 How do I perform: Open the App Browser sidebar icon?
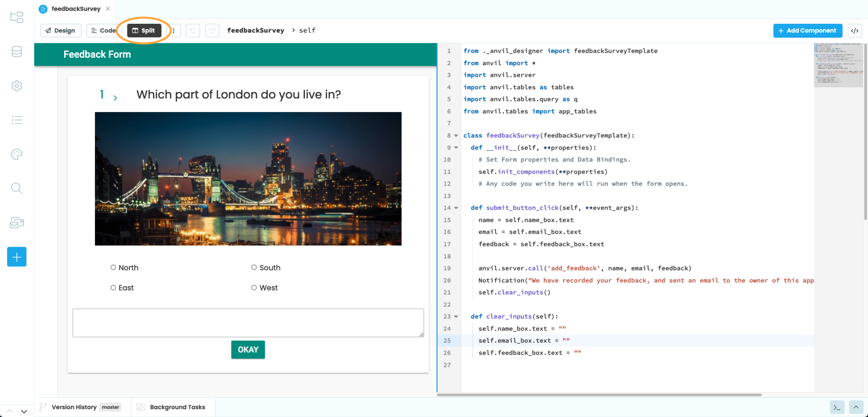pos(17,17)
